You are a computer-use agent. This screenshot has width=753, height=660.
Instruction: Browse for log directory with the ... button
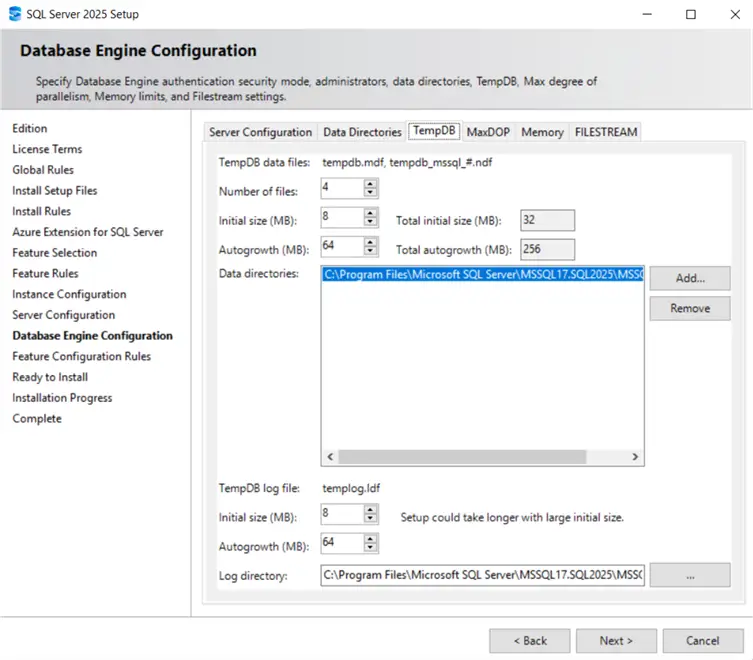tap(690, 575)
